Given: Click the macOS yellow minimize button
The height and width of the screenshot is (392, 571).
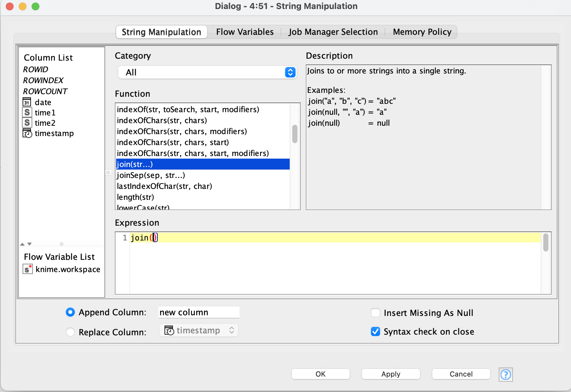Looking at the screenshot, I should pos(23,6).
